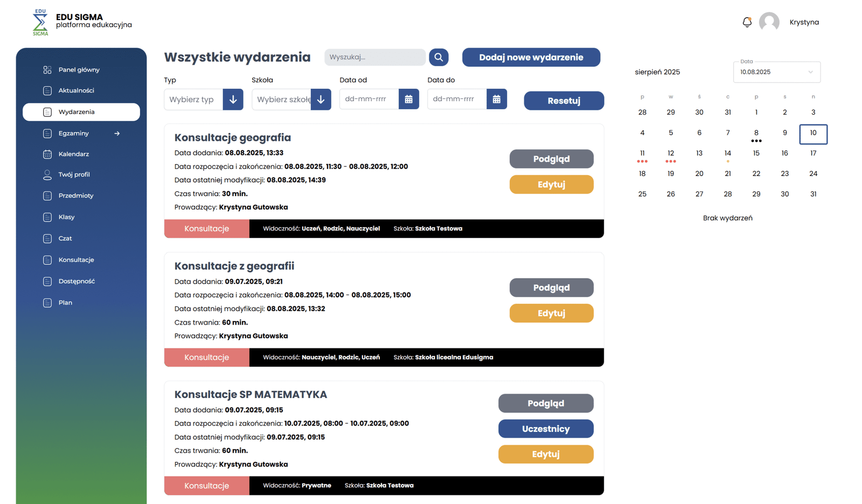Viewport: 862px width, 504px height.
Task: Click the user avatar icon
Action: click(769, 22)
